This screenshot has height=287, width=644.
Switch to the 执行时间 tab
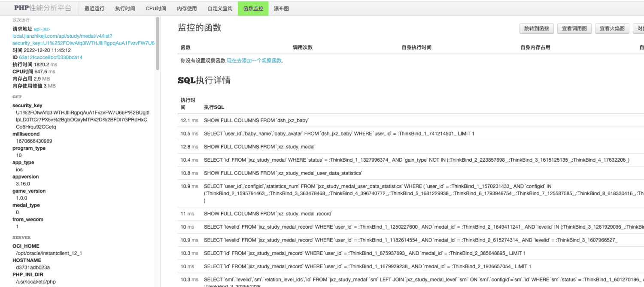pyautogui.click(x=125, y=9)
